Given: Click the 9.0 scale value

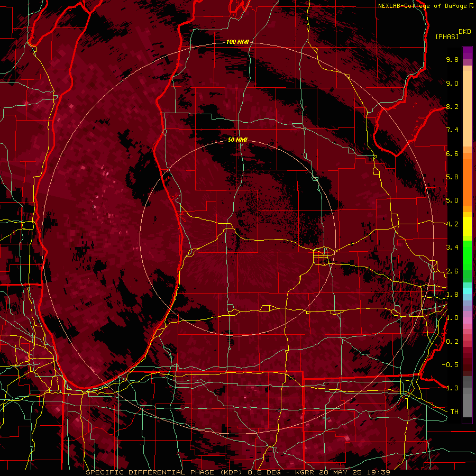Looking at the screenshot, I should click(452, 83).
